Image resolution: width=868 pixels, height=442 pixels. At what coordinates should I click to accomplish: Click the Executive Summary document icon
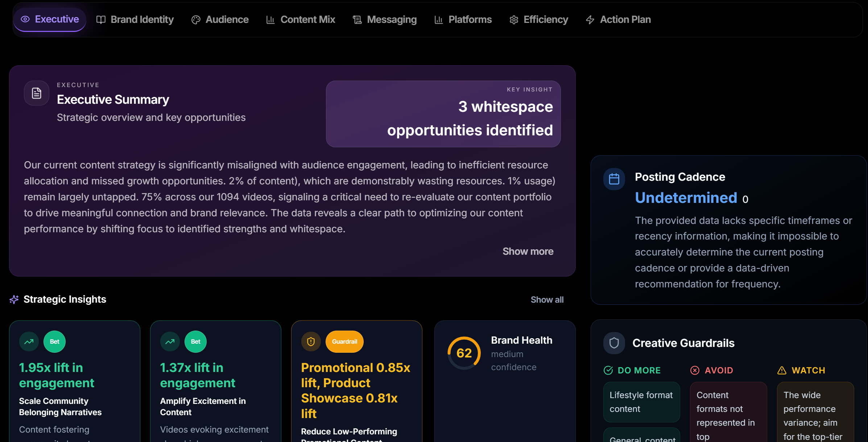[x=36, y=93]
